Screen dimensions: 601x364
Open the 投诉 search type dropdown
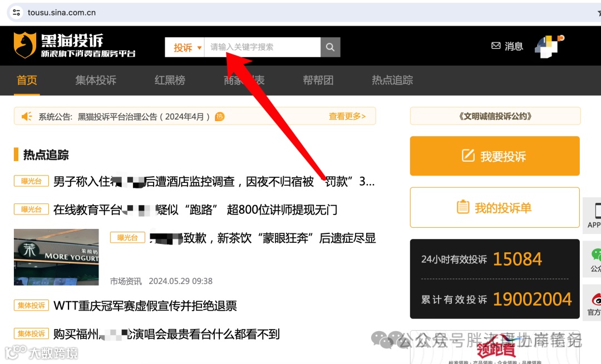185,47
